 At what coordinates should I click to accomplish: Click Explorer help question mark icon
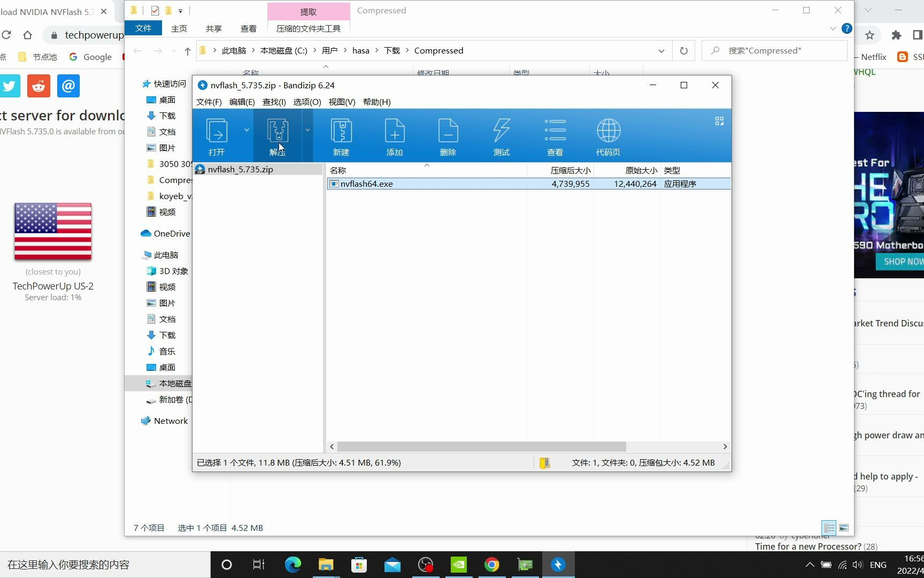point(846,28)
